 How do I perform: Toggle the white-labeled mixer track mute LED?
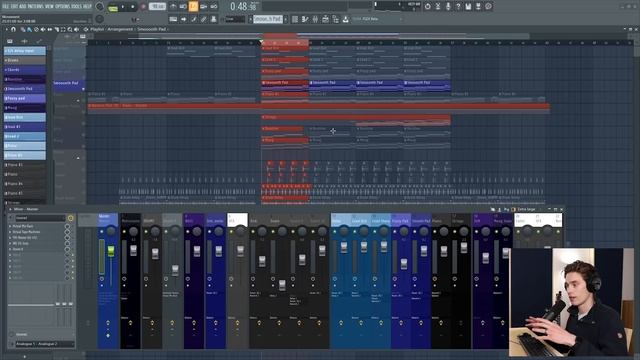[231, 232]
